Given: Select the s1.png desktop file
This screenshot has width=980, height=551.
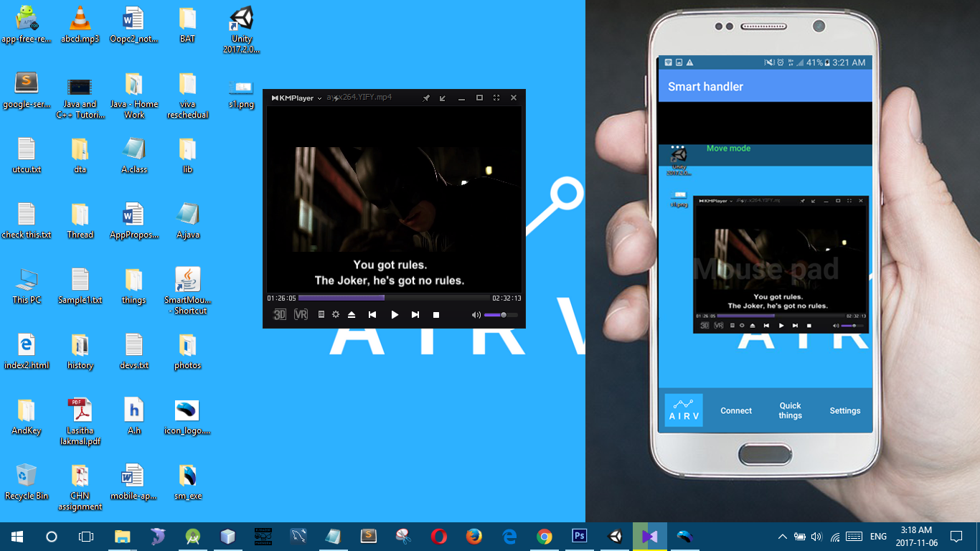Looking at the screenshot, I should tap(241, 93).
